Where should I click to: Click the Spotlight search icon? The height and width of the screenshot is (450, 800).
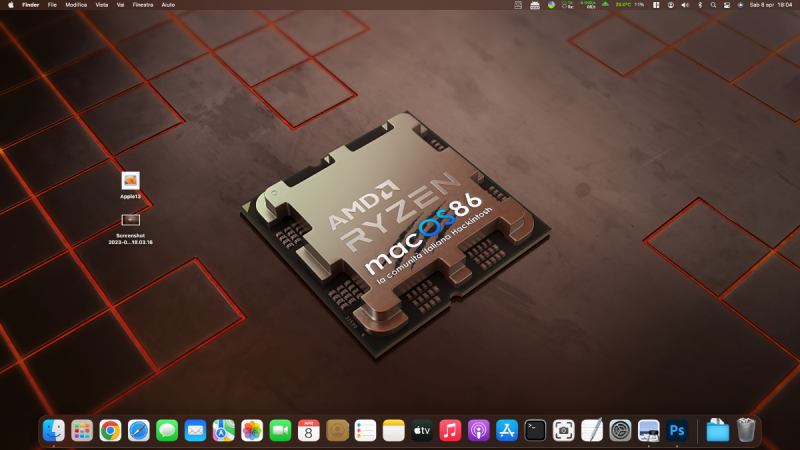click(713, 5)
